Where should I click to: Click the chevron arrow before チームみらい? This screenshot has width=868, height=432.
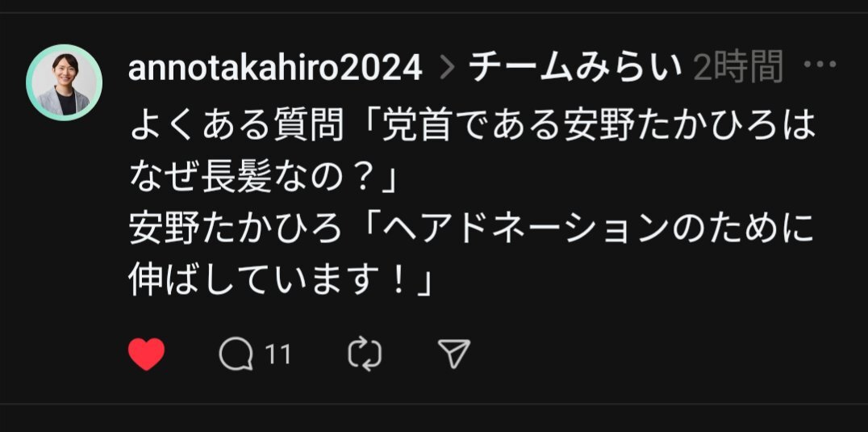[447, 68]
